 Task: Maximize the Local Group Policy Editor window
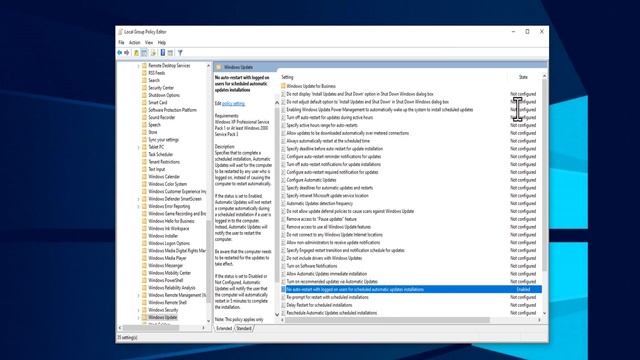click(527, 31)
